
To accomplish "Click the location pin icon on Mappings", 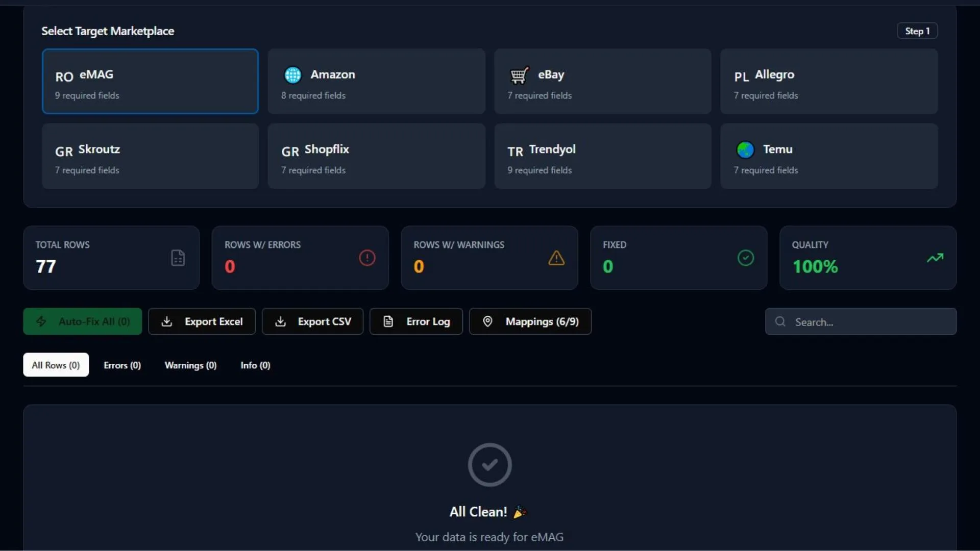I will click(487, 321).
